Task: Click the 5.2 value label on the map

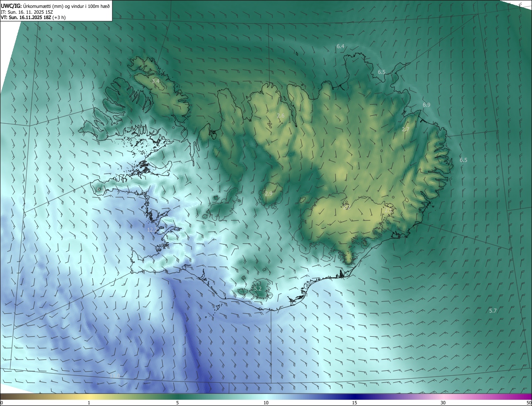Action: point(257,289)
